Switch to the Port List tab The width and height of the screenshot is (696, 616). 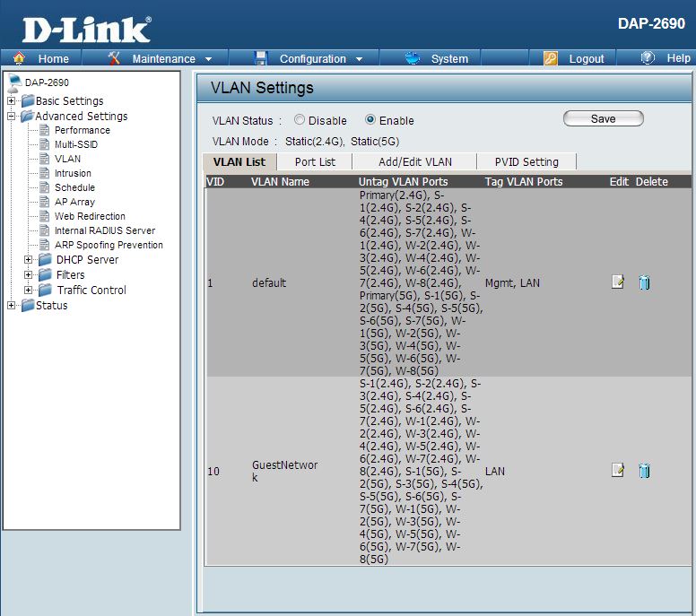coord(315,162)
